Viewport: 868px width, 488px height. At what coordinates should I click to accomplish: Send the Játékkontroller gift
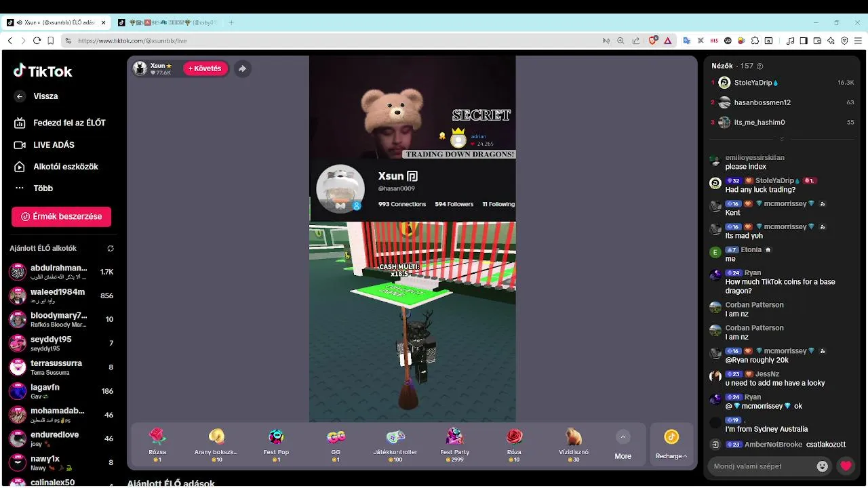pos(395,445)
